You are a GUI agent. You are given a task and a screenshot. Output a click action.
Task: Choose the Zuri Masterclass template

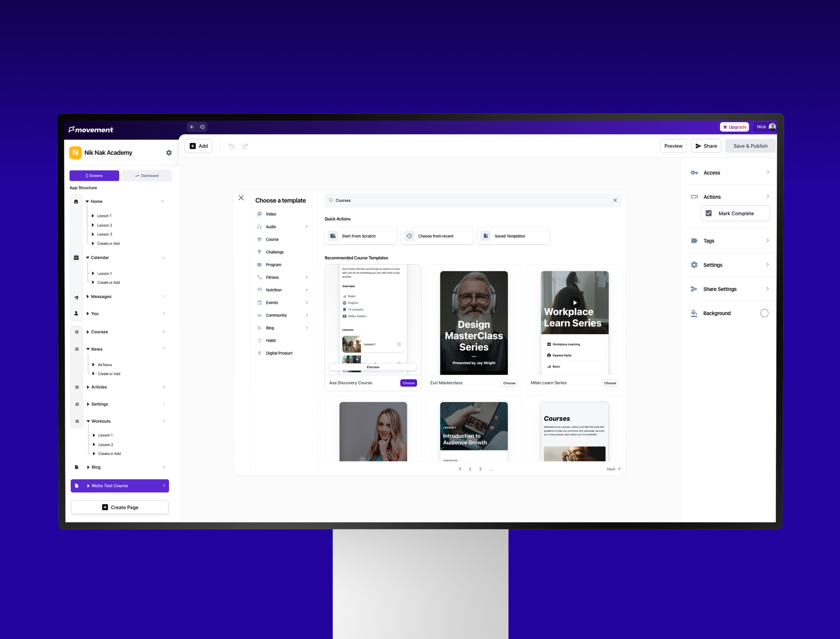coord(509,383)
